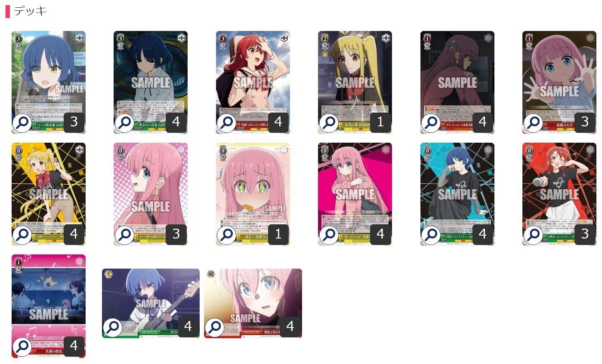Click magnifier on yellow-background Nijika card
Image resolution: width=602 pixels, height=364 pixels.
[x=22, y=235]
